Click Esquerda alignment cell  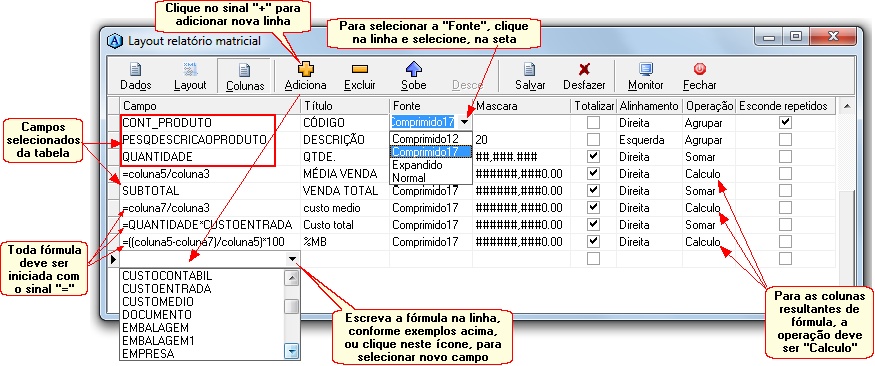650,139
